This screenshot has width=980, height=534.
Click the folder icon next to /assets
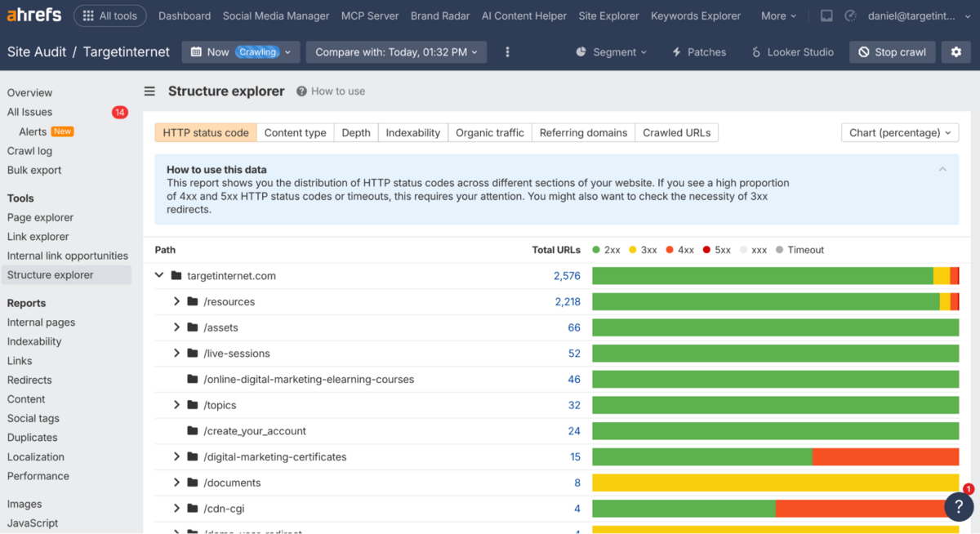click(193, 327)
